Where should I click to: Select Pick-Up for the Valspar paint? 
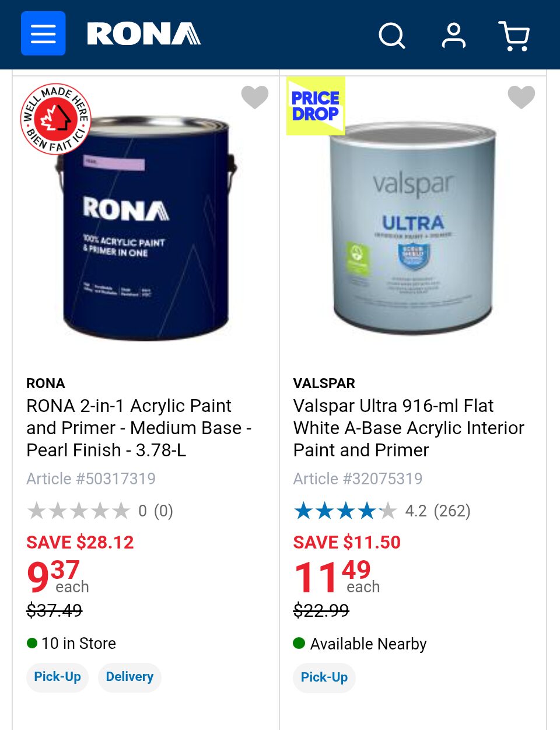pos(324,677)
